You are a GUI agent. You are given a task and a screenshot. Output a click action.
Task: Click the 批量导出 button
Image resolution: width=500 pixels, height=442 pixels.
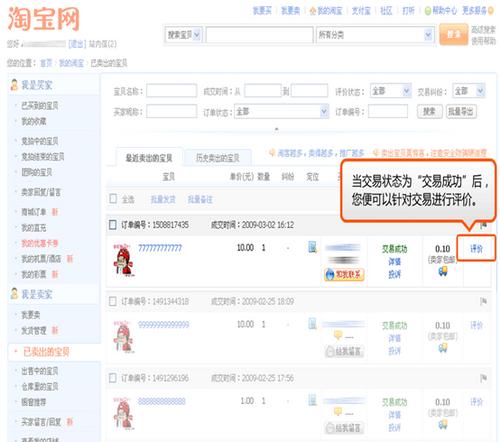tap(461, 111)
